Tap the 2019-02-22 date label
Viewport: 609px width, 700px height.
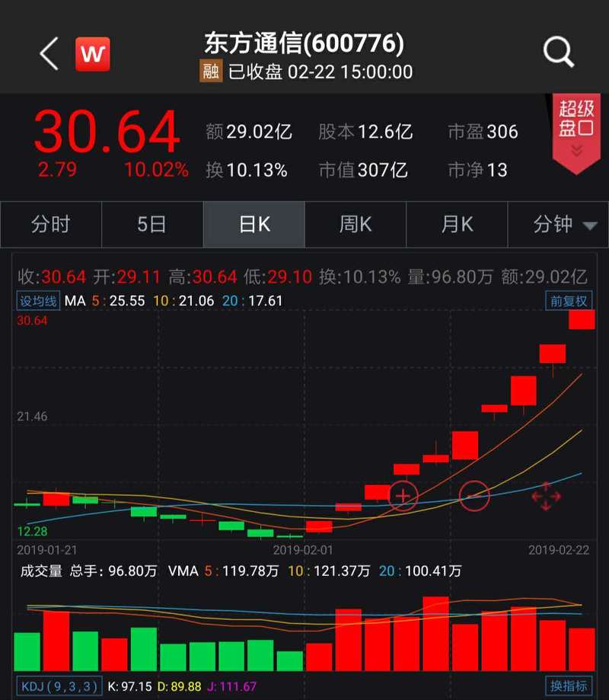click(x=559, y=550)
